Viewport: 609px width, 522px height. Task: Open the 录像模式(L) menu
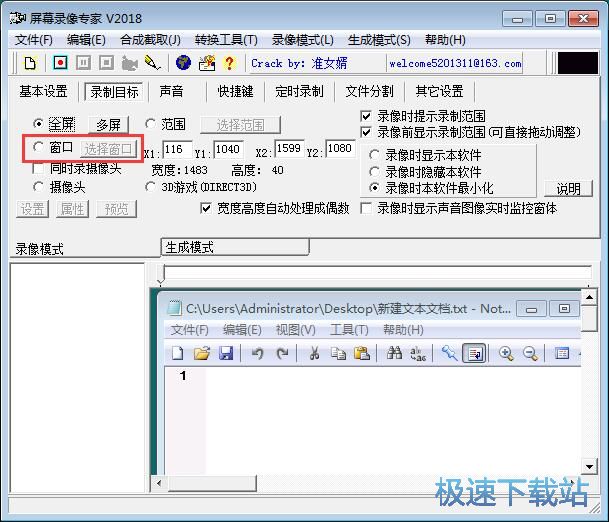(x=303, y=40)
